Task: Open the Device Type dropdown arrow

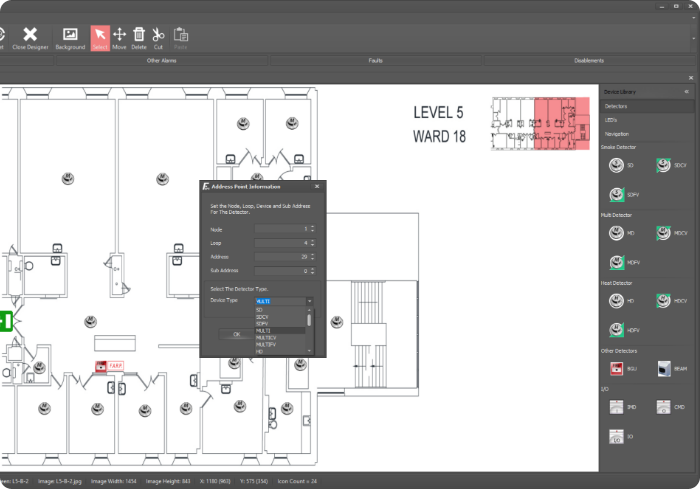Action: [310, 300]
